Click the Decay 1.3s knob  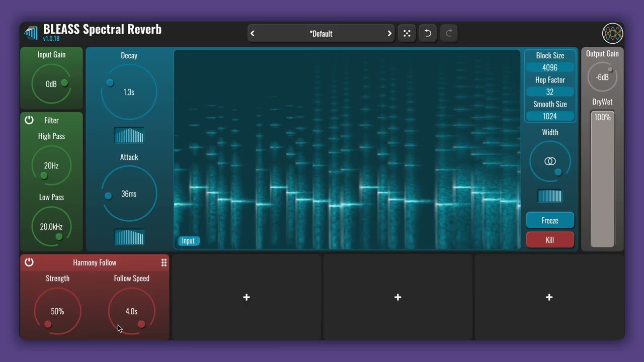[x=129, y=92]
